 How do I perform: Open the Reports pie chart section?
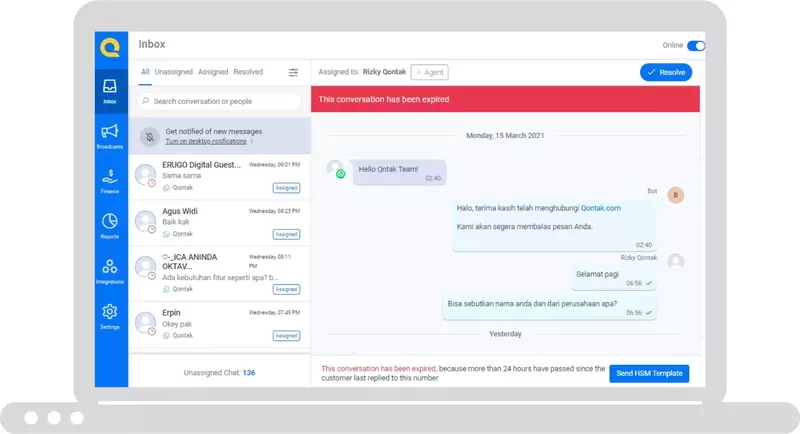coord(110,226)
